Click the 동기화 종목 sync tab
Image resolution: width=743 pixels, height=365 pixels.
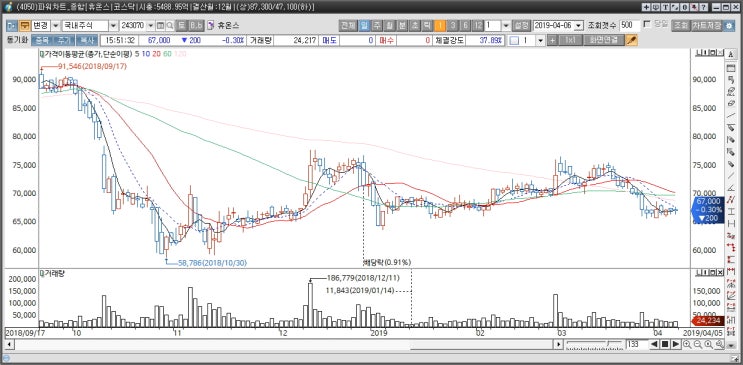(43, 40)
